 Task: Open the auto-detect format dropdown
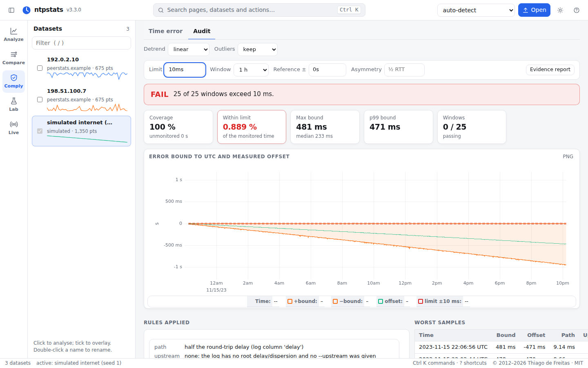pos(476,10)
